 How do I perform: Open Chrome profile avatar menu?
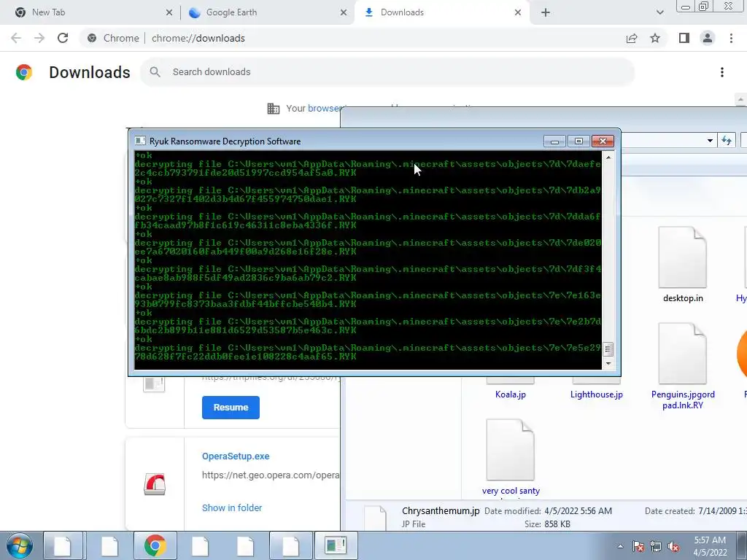coord(708,38)
